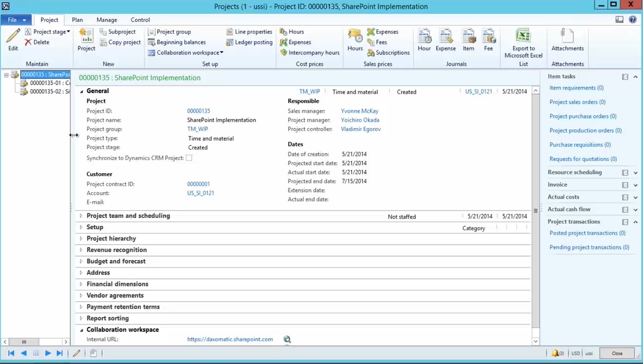The image size is (643, 364).
Task: Open the daxomatic.sharepoint.com internal URL
Action: coord(230,340)
